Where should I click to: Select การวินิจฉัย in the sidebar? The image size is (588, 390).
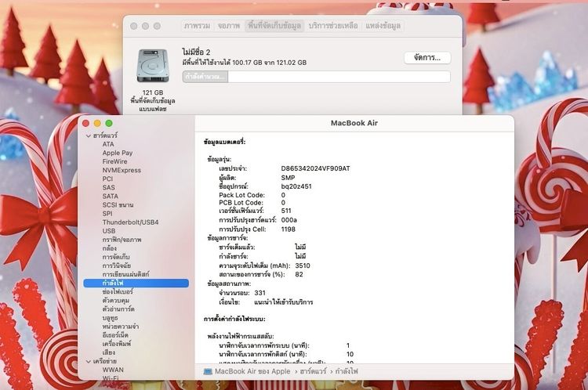coord(117,265)
